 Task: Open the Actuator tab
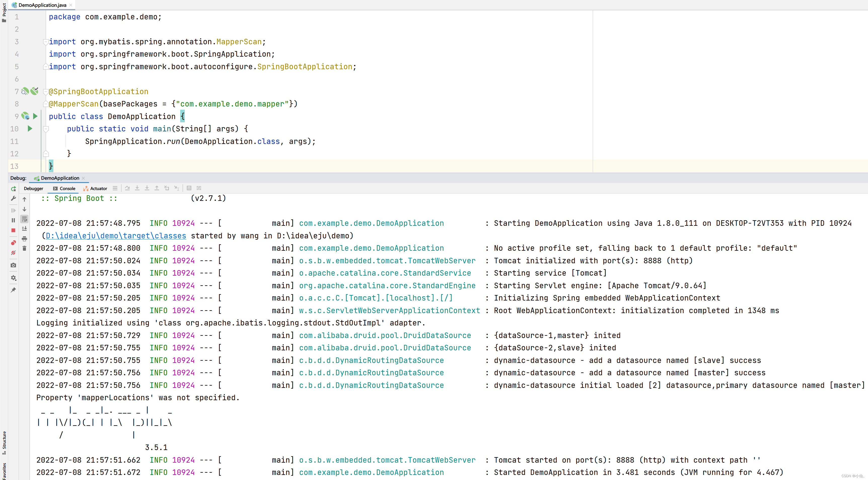pyautogui.click(x=95, y=189)
